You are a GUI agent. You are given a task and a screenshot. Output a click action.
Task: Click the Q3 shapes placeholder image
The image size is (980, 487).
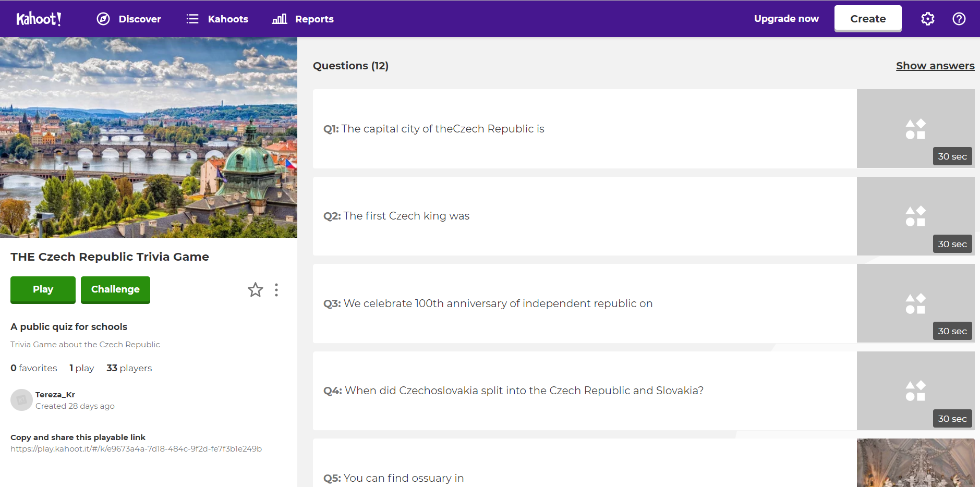(915, 303)
